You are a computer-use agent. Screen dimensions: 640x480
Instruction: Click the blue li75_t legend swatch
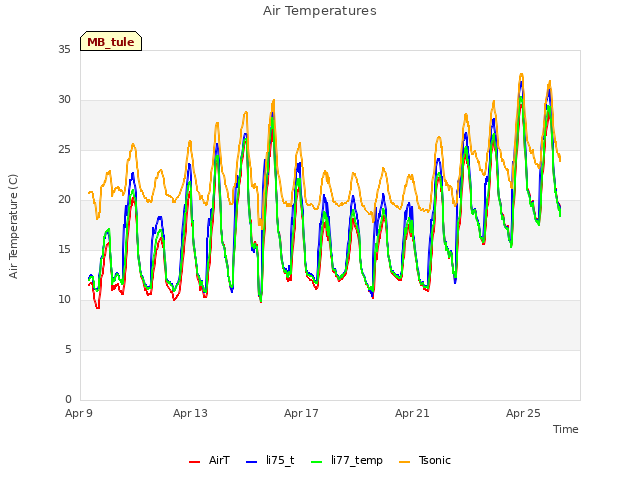pos(252,462)
